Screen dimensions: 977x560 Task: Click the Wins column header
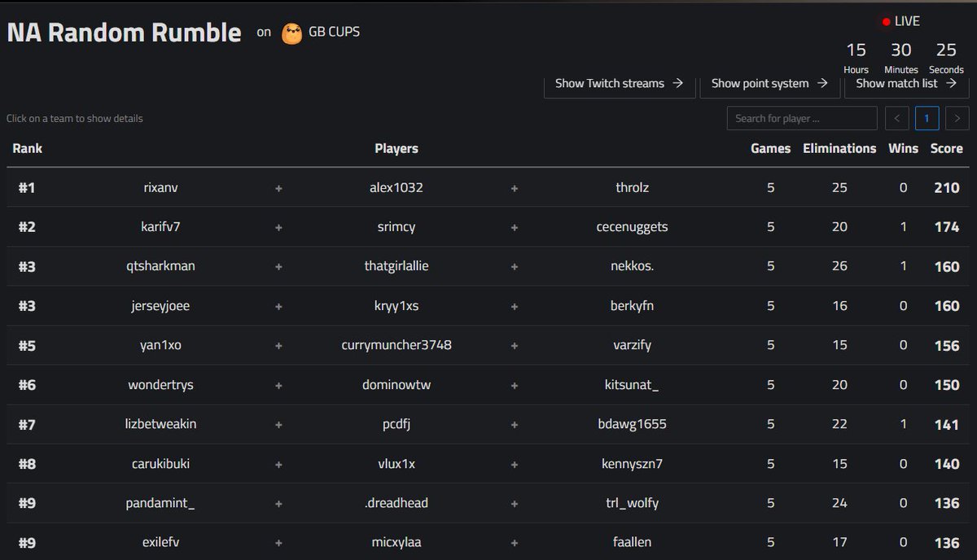tap(903, 148)
